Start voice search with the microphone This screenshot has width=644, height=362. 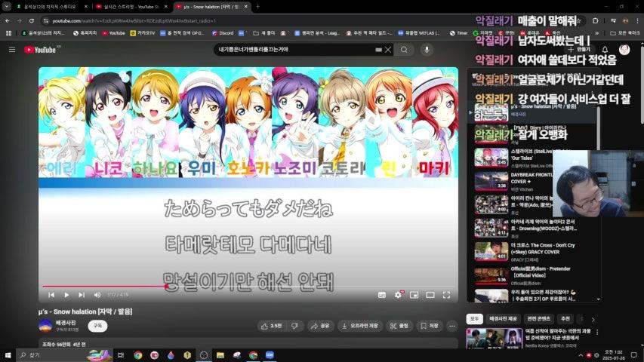coord(427,50)
